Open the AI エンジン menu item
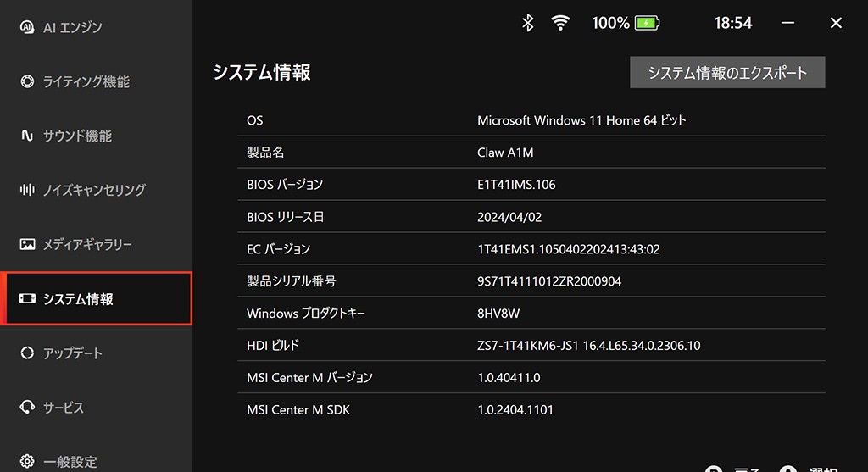The image size is (868, 472). tap(97, 27)
